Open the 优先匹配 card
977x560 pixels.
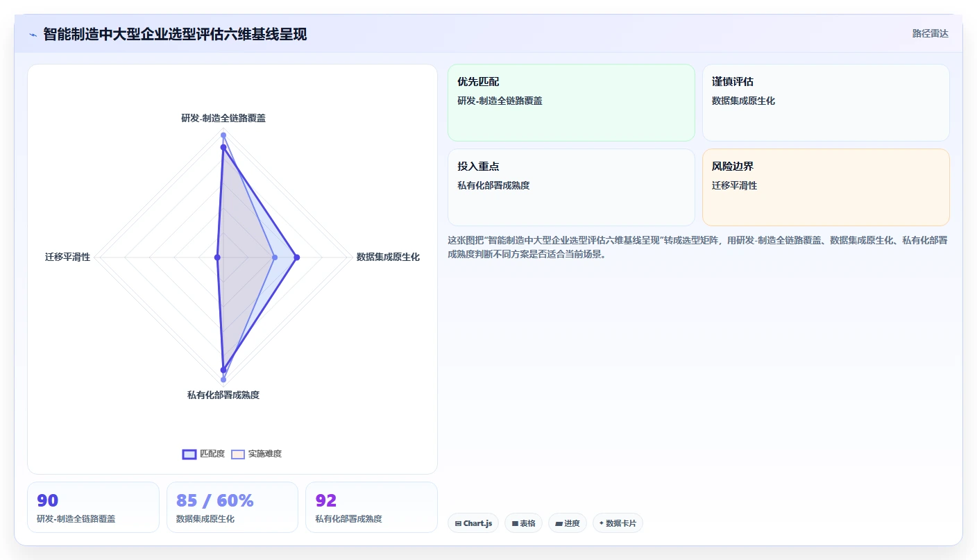click(571, 103)
